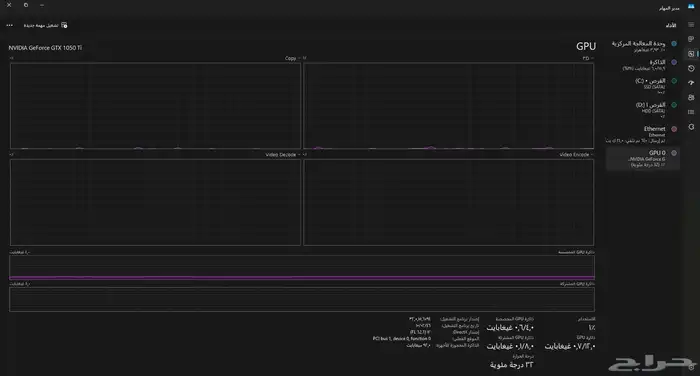Select Disk 0 (C:) SSD entry
The image size is (700, 376).
pyautogui.click(x=643, y=86)
